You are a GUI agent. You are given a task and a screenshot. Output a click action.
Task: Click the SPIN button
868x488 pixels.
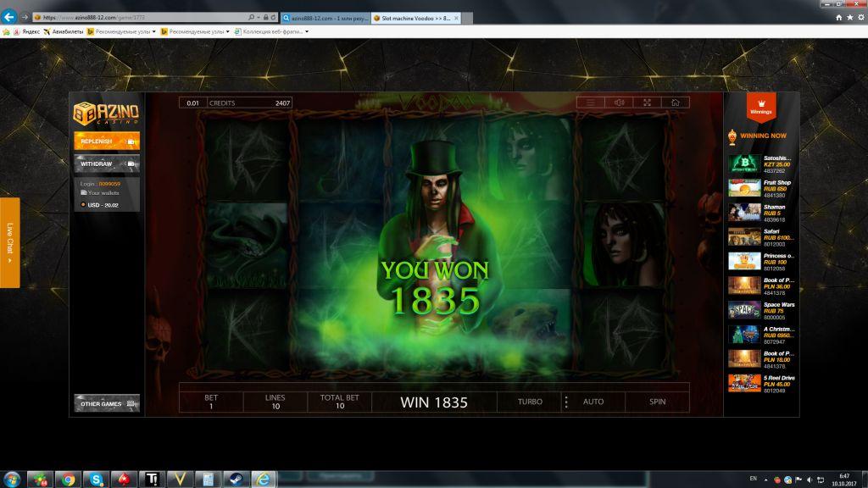pos(657,402)
